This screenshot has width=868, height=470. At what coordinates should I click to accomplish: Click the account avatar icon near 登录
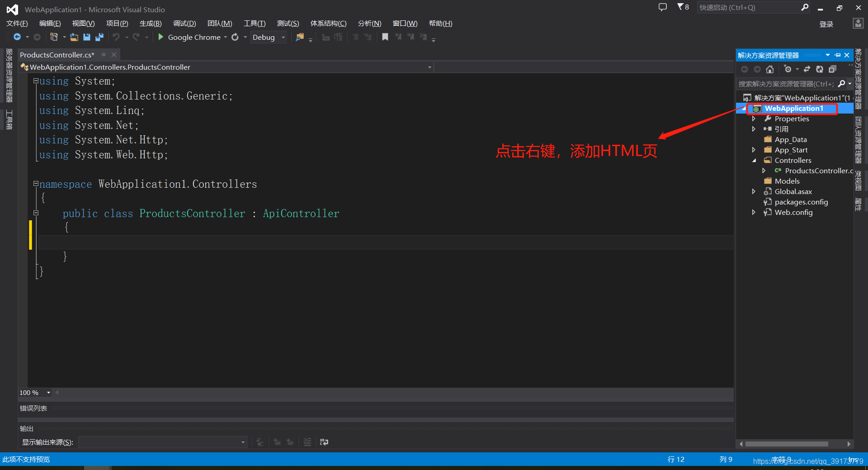click(x=858, y=24)
